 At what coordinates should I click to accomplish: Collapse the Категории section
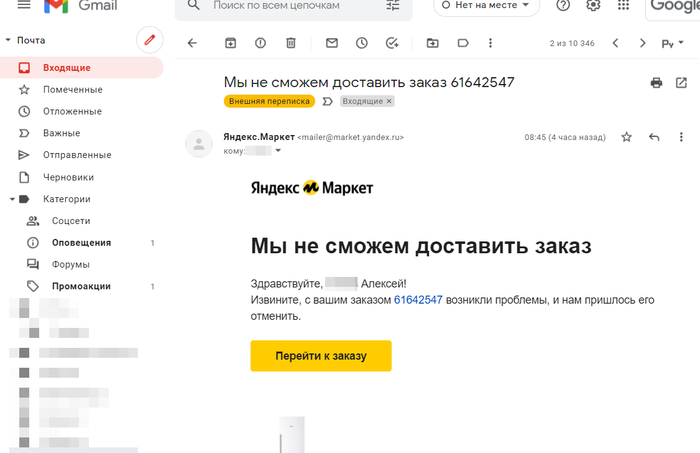click(x=12, y=199)
